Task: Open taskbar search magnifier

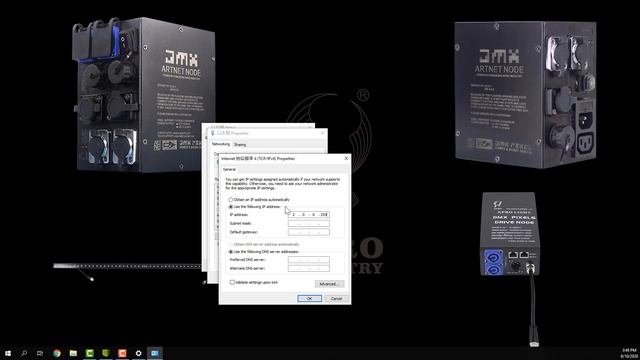Action: click(24, 353)
